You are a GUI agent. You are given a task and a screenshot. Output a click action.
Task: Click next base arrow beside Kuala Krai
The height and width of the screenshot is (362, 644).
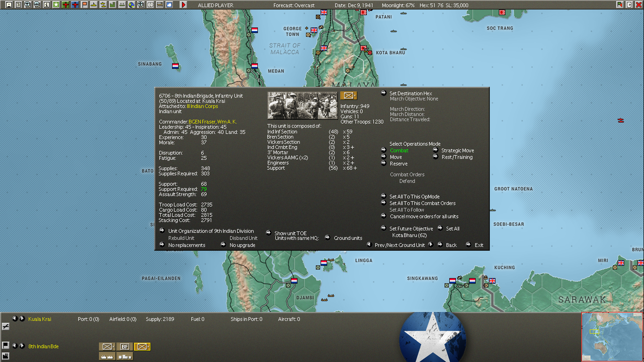[22, 319]
